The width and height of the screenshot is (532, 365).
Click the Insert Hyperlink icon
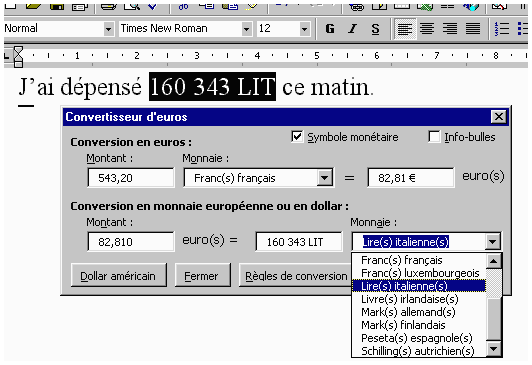tap(356, 6)
